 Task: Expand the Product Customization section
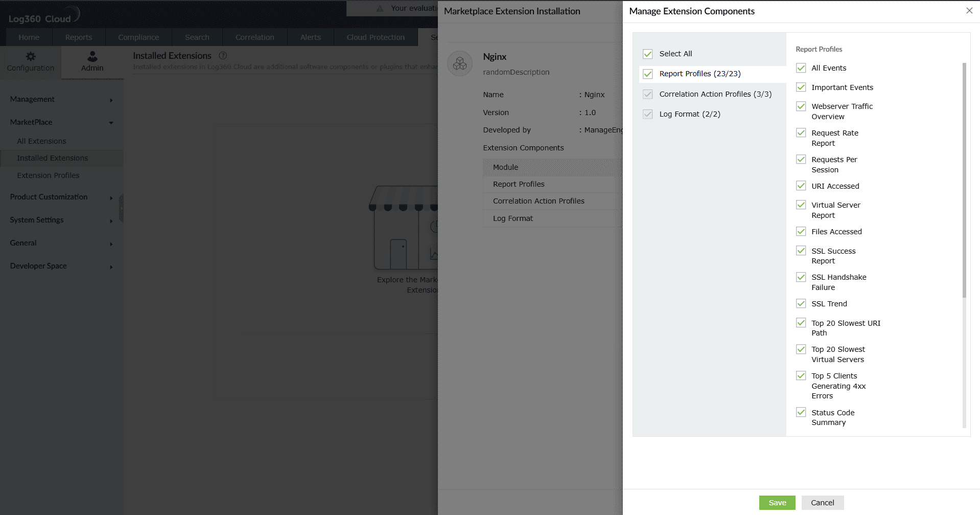61,197
